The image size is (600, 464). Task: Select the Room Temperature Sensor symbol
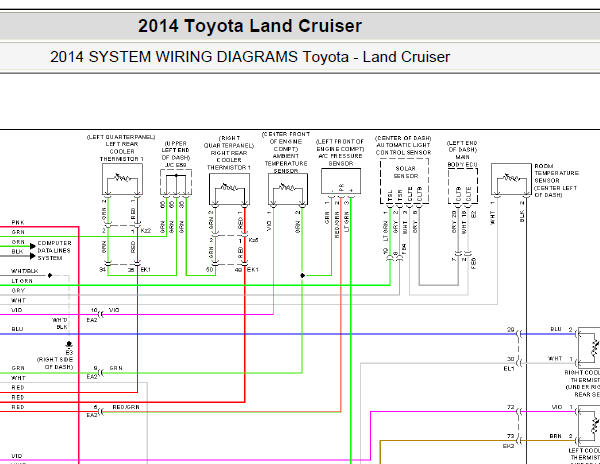(511, 179)
